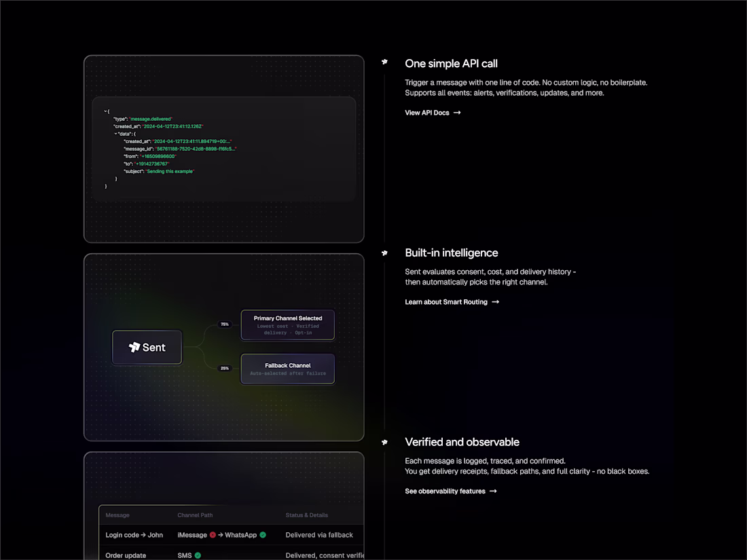Image resolution: width=747 pixels, height=560 pixels.
Task: Select the Primary Channel Selected node
Action: pyautogui.click(x=288, y=325)
